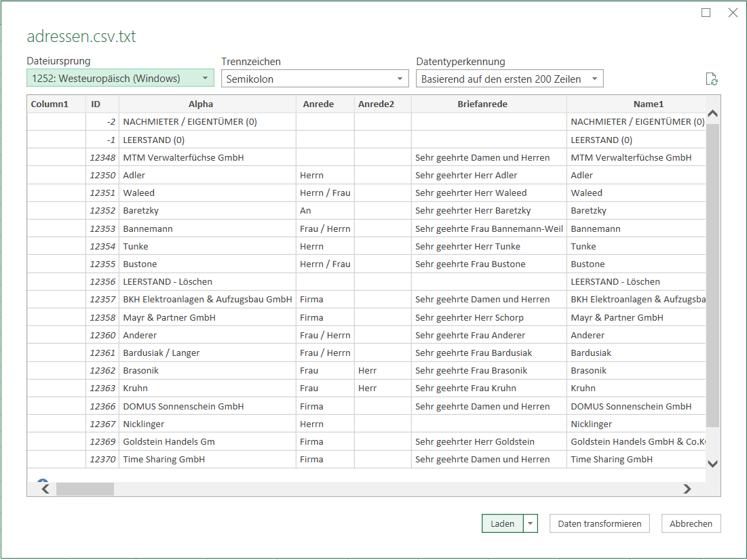Viewport: 747px width, 560px height.
Task: Click Name1 cell Baretzky
Action: (636, 210)
